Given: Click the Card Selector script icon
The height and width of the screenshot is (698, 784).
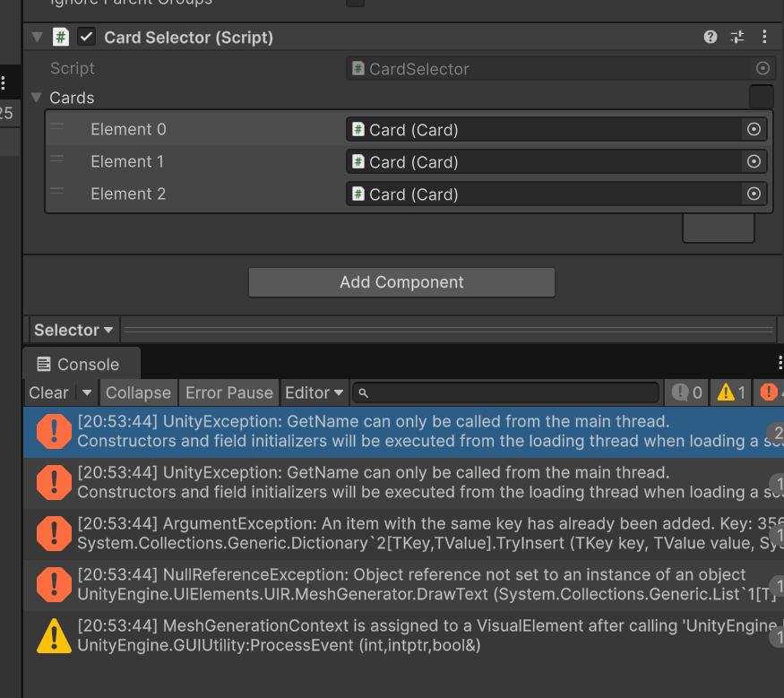Looking at the screenshot, I should (x=60, y=37).
